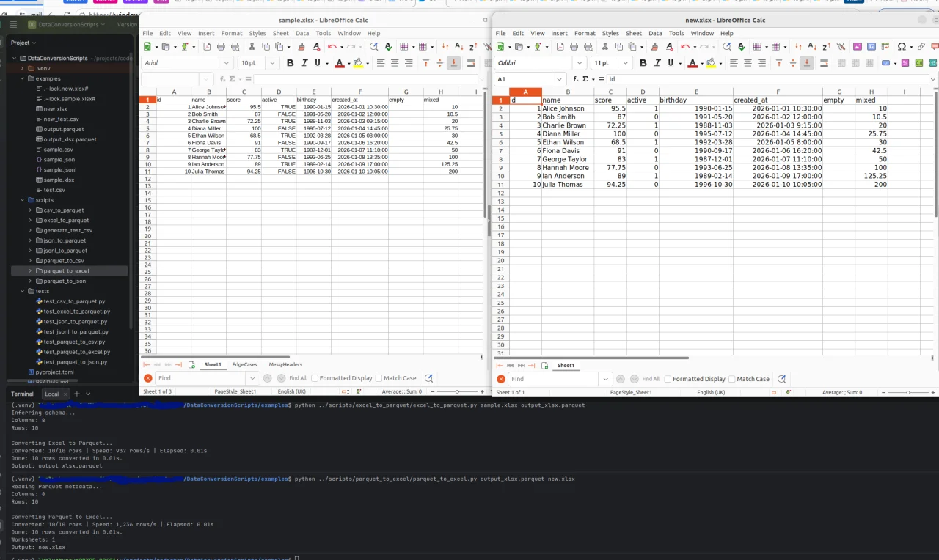Click Clone Formatting paintbrush in sample.xlsx window
The image size is (939, 560).
(x=302, y=47)
